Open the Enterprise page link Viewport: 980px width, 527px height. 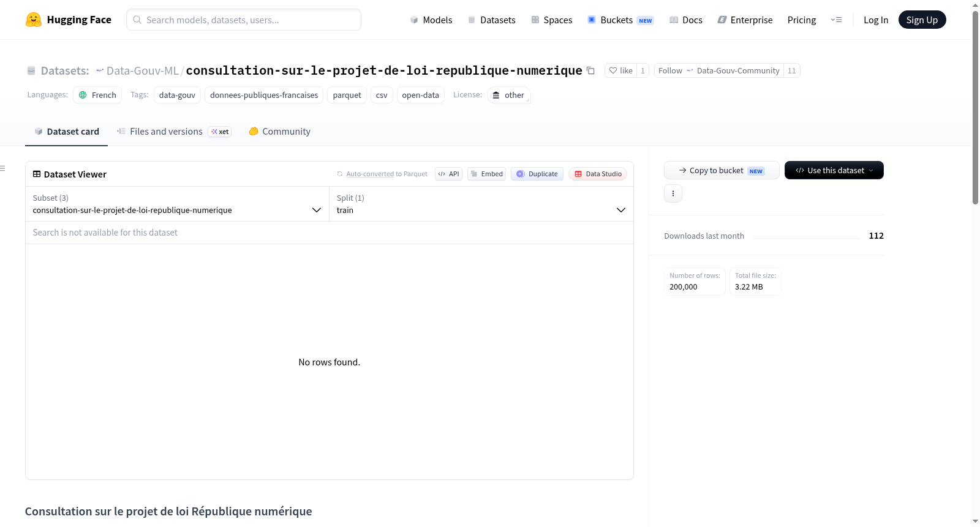745,20
